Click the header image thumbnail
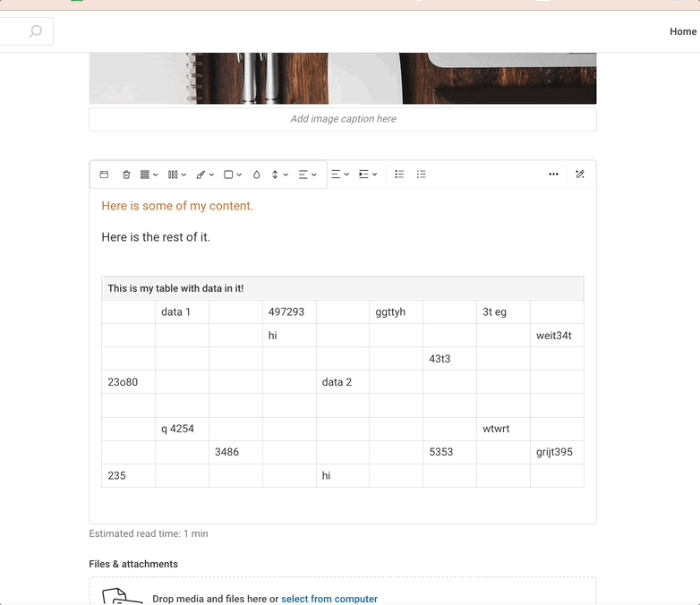 point(343,79)
